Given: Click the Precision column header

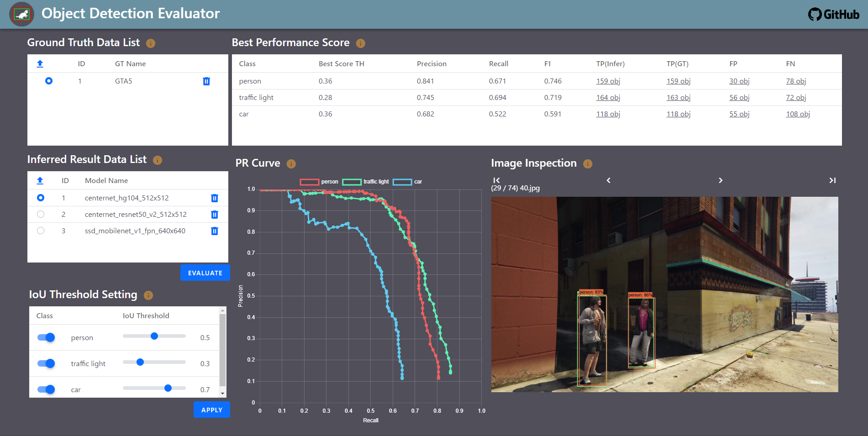Looking at the screenshot, I should point(431,64).
